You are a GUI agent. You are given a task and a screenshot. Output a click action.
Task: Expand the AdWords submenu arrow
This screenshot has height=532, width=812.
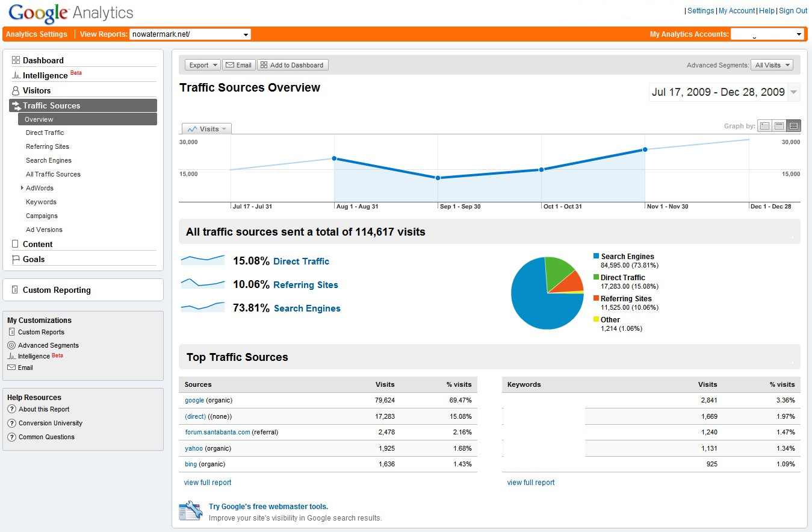click(22, 188)
